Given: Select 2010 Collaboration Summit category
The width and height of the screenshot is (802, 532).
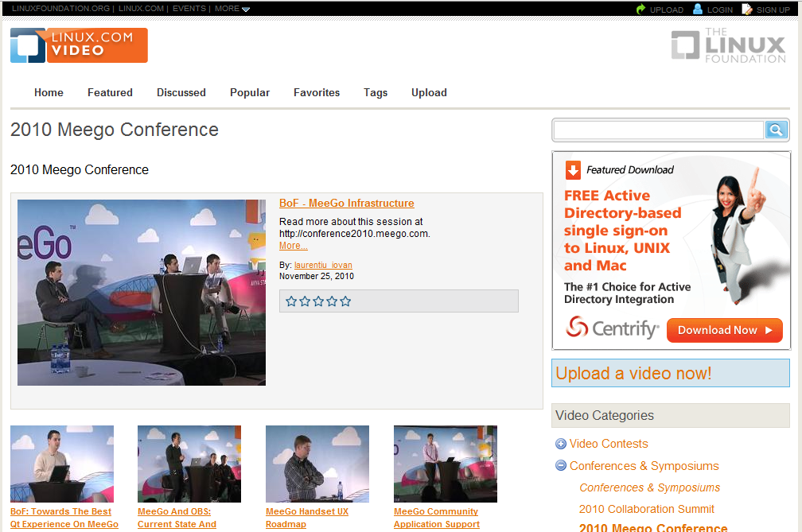Looking at the screenshot, I should pyautogui.click(x=647, y=509).
